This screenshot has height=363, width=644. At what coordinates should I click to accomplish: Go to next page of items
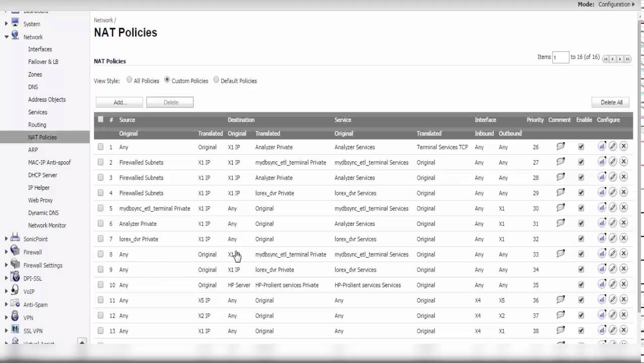[620, 59]
